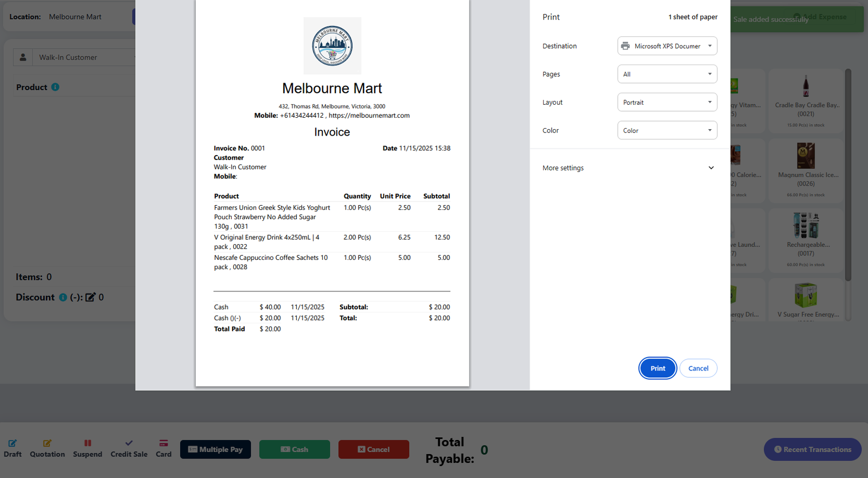Screen dimensions: 868x478
Task: Click invoice row V Original Energy Drink
Action: pyautogui.click(x=332, y=242)
